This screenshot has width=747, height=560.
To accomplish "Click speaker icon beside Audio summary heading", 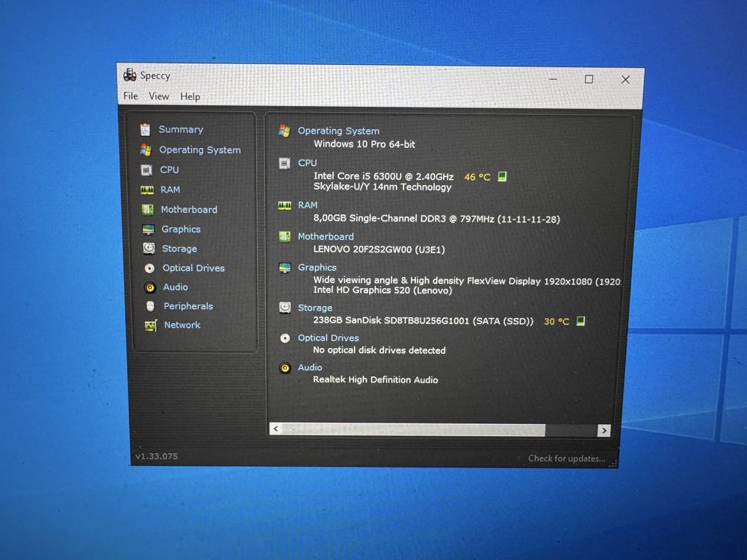I will [x=285, y=367].
